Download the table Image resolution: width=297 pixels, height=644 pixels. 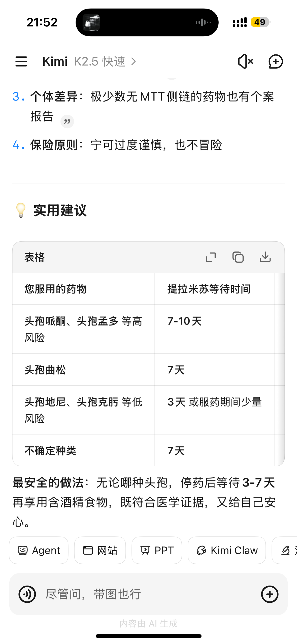(x=265, y=257)
